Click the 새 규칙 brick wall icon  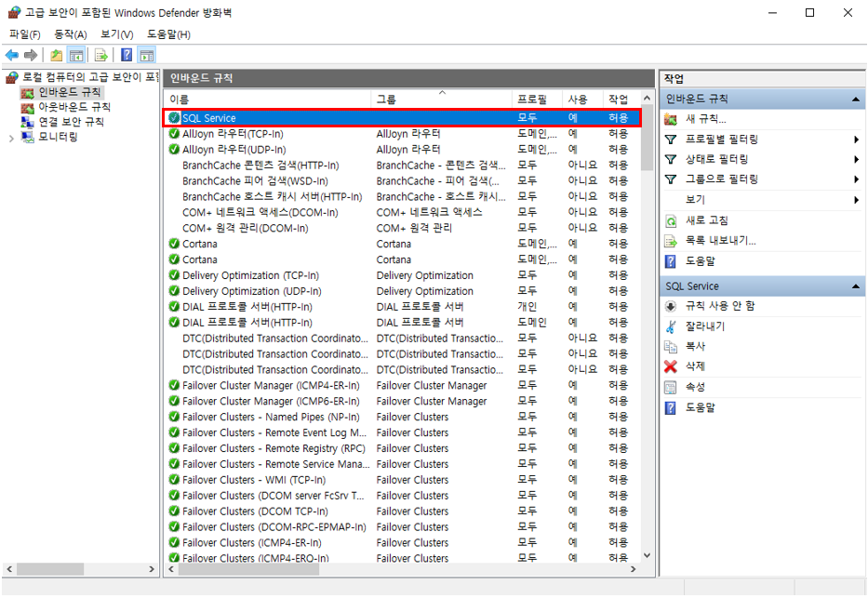tap(671, 119)
